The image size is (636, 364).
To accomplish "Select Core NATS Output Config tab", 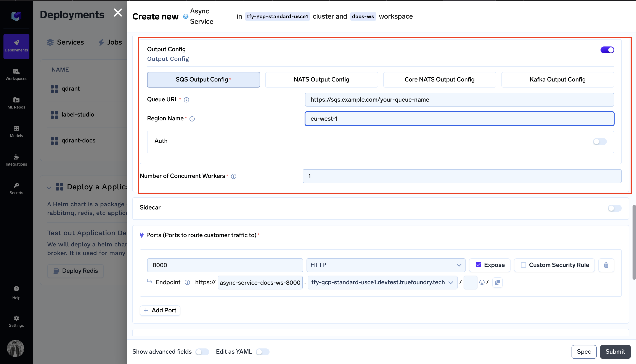I will point(440,80).
